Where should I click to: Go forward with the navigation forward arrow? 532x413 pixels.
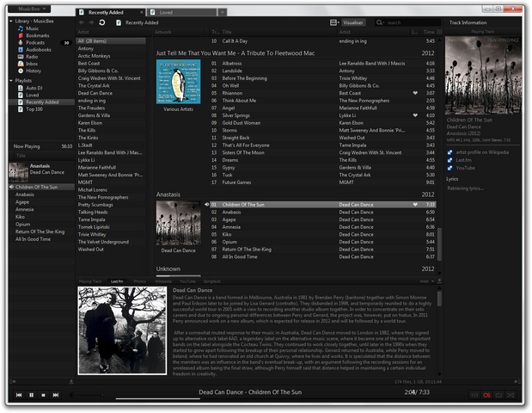91,22
